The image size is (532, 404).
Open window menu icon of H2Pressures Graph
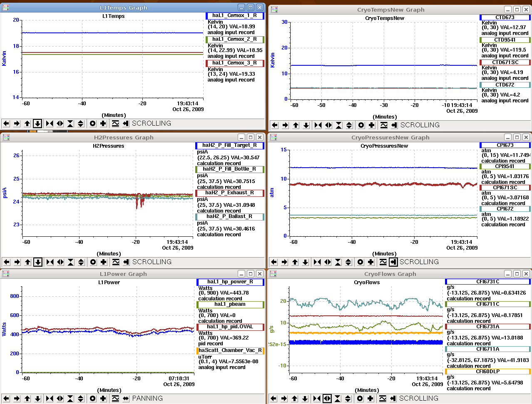tap(6, 137)
